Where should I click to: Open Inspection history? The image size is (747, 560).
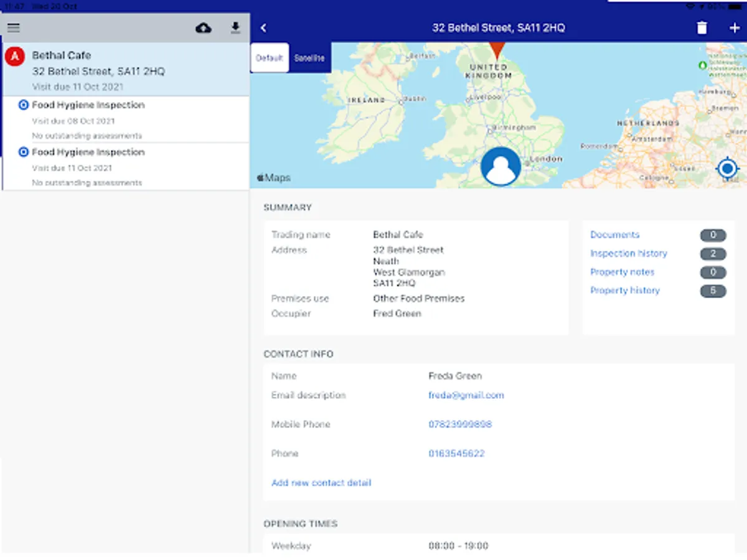pos(628,253)
